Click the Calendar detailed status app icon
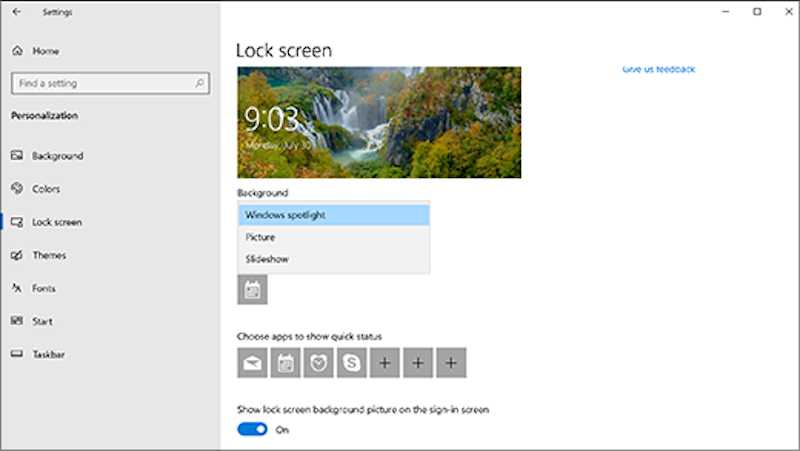Image resolution: width=800 pixels, height=451 pixels. pyautogui.click(x=252, y=290)
